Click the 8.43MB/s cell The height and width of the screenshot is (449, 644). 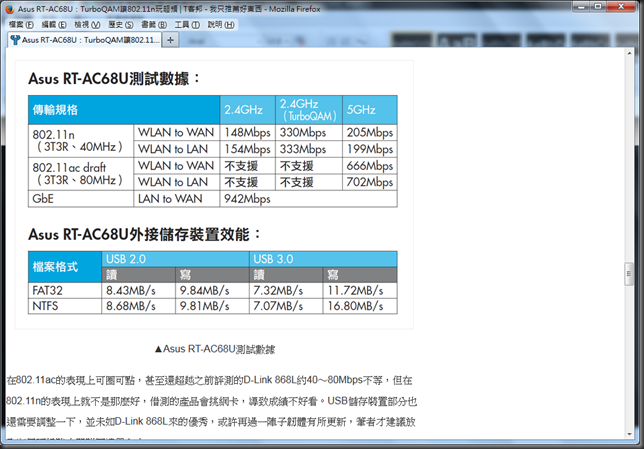(138, 290)
